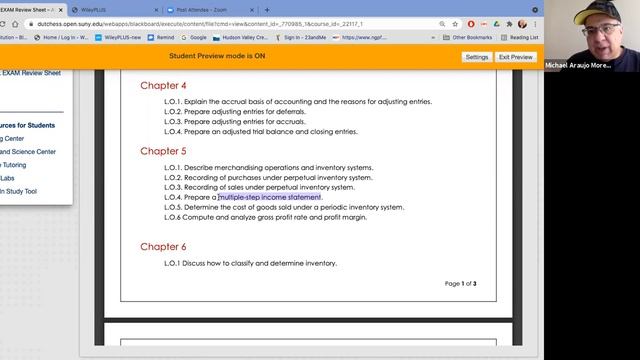Screen dimensions: 640x360
Task: Click Exit Preview button
Action: tap(516, 57)
